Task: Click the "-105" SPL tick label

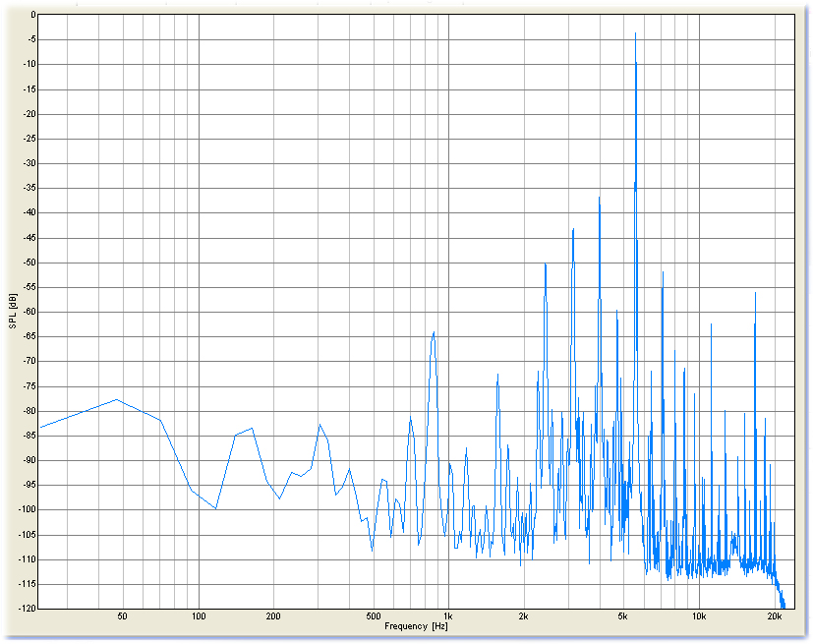Action: click(27, 535)
